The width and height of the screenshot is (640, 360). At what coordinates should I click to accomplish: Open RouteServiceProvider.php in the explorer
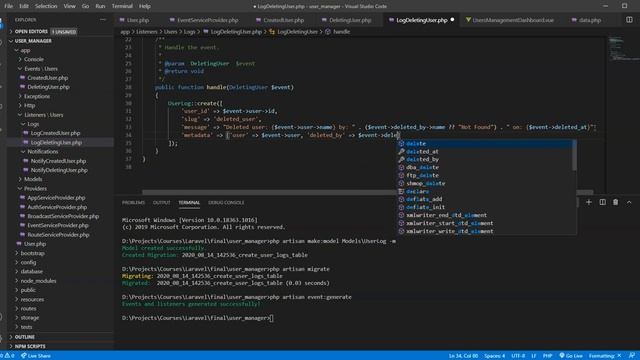click(x=58, y=235)
